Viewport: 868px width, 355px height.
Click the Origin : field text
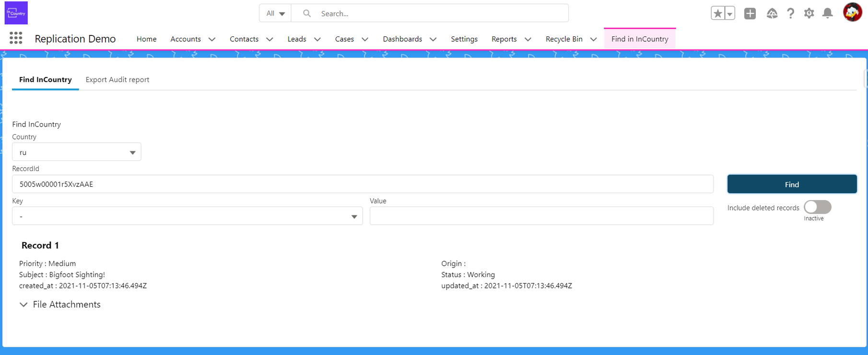point(454,263)
